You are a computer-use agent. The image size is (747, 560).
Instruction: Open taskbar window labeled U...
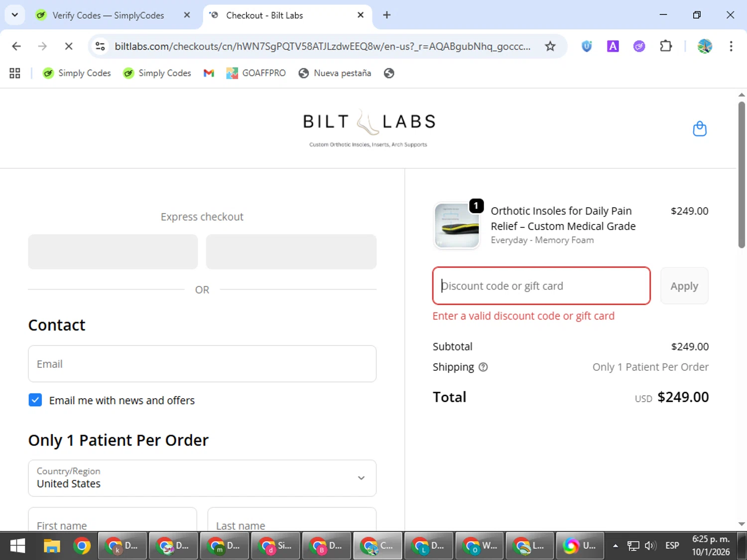(x=580, y=546)
